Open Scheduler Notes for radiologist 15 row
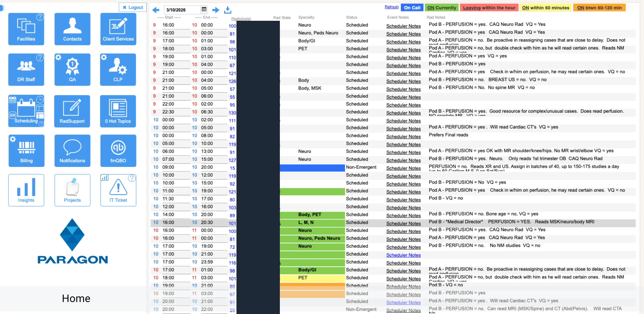644x314 pixels. [403, 168]
